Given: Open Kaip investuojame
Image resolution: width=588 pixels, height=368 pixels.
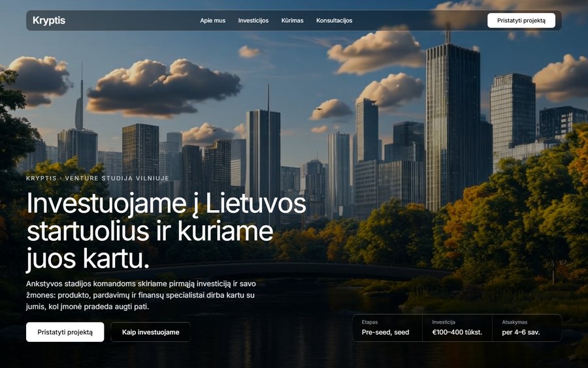Looking at the screenshot, I should point(151,332).
